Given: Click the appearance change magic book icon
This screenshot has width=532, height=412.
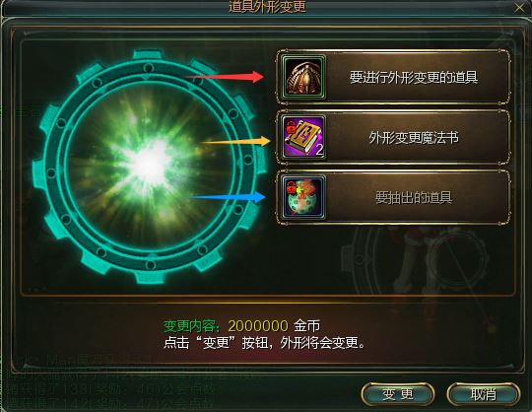Looking at the screenshot, I should tap(303, 137).
